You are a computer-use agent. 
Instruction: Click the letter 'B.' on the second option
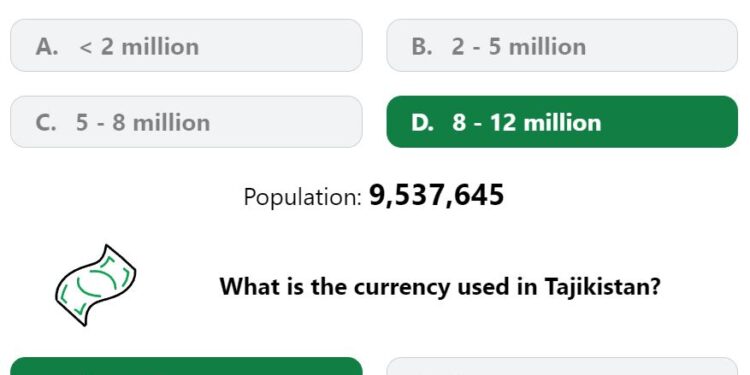click(422, 46)
